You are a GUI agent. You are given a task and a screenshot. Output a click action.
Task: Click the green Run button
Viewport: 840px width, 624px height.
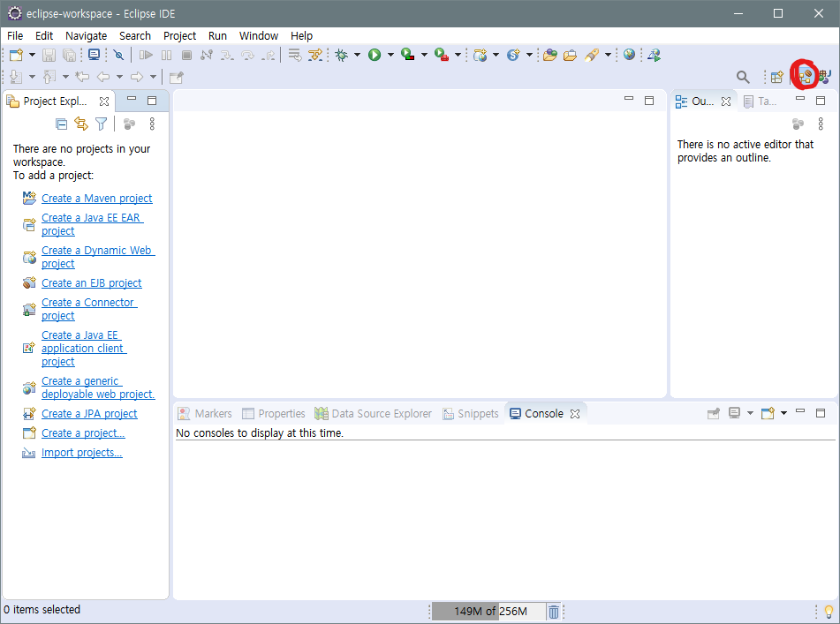point(375,55)
